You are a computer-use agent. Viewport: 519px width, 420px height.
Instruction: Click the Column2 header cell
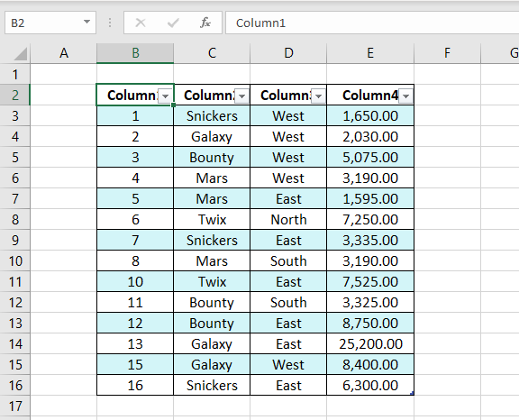[212, 95]
